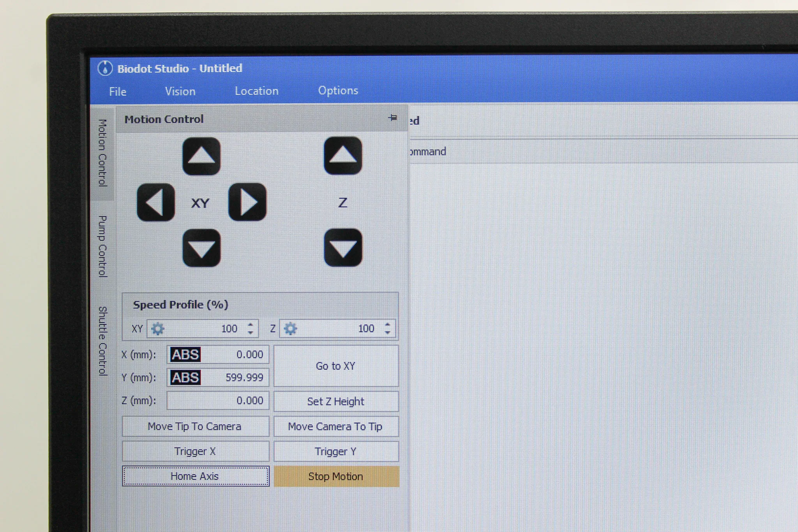Jog XY axis down with the arrow
The height and width of the screenshot is (532, 798).
(201, 248)
